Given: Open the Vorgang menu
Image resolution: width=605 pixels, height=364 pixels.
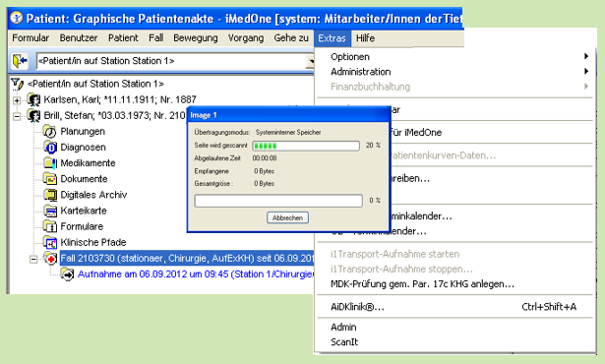Looking at the screenshot, I should [246, 37].
